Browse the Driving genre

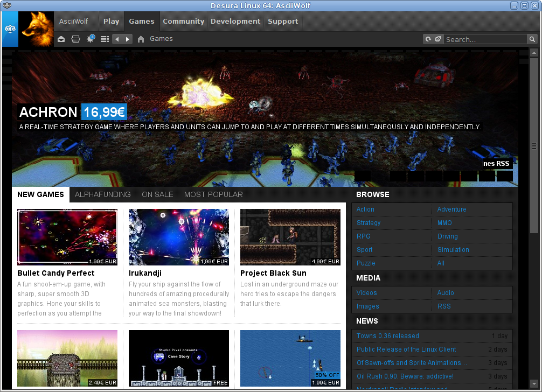tap(448, 236)
